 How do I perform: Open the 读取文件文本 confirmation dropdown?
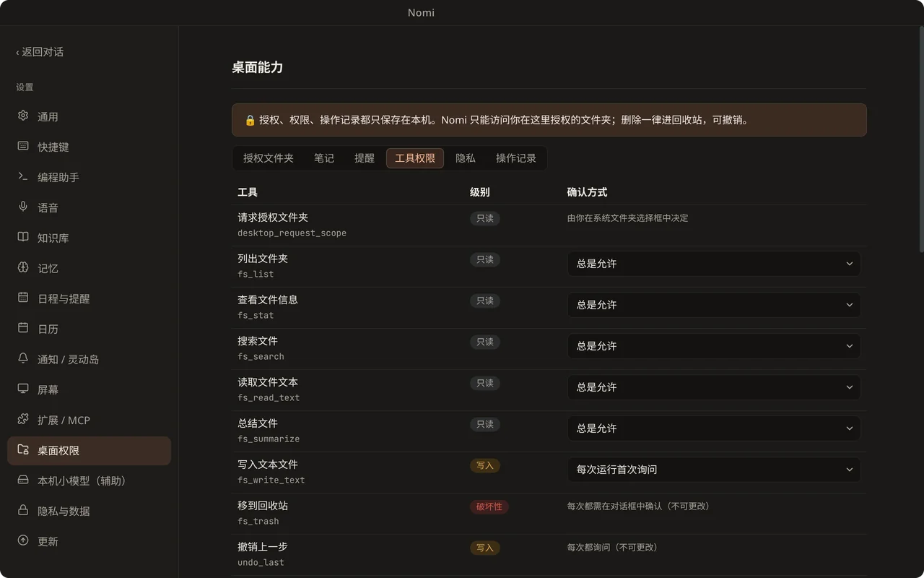(714, 387)
